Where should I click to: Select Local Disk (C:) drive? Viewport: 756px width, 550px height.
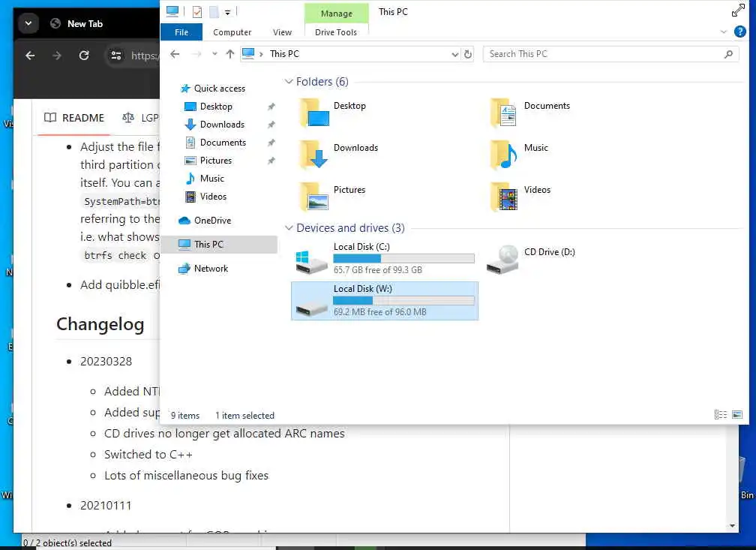[x=385, y=259]
